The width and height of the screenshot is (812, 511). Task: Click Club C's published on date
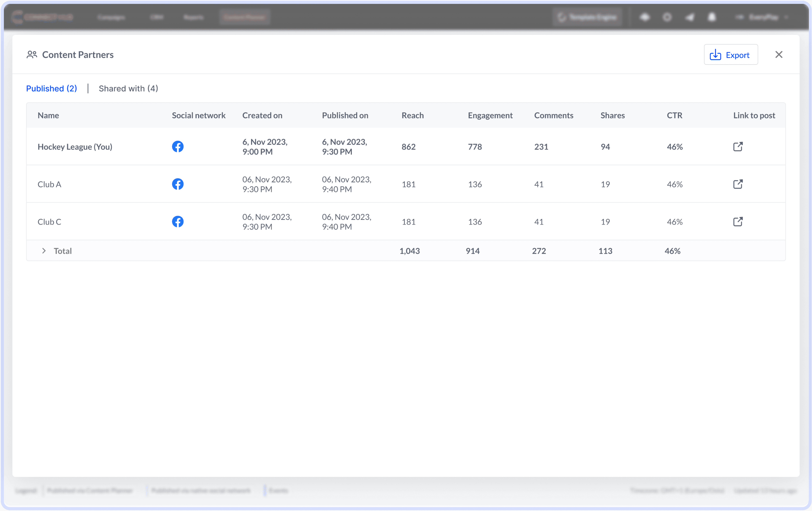pyautogui.click(x=347, y=222)
